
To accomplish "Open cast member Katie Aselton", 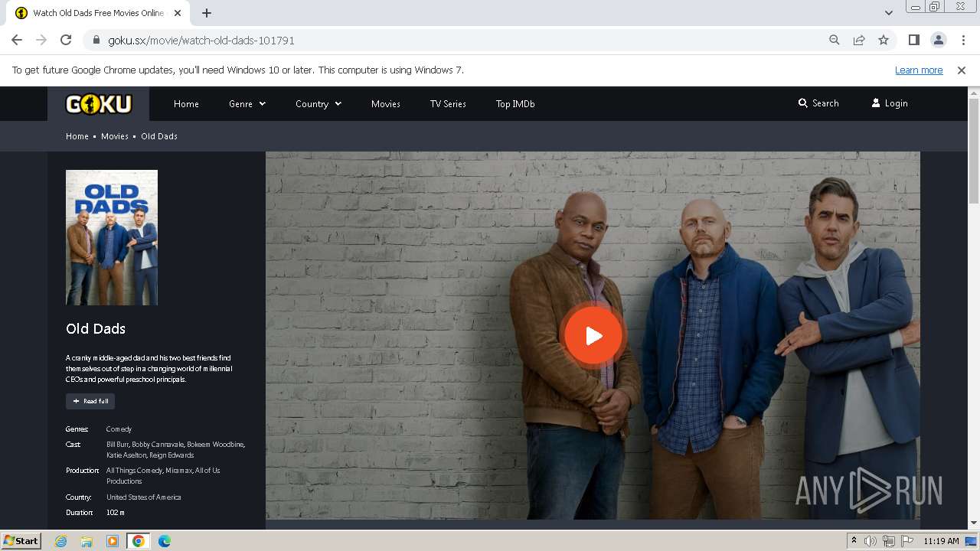I will [x=126, y=455].
